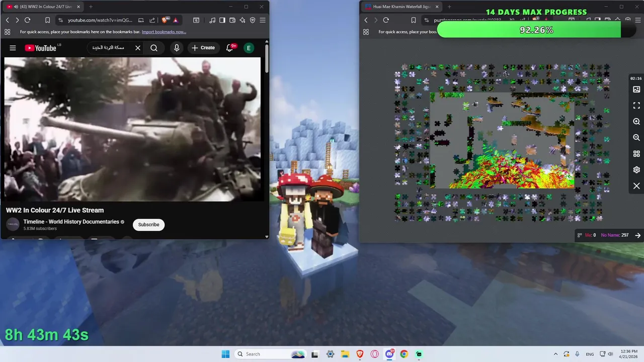Close the WW2 In Colour tab
644x362 pixels.
click(78, 7)
